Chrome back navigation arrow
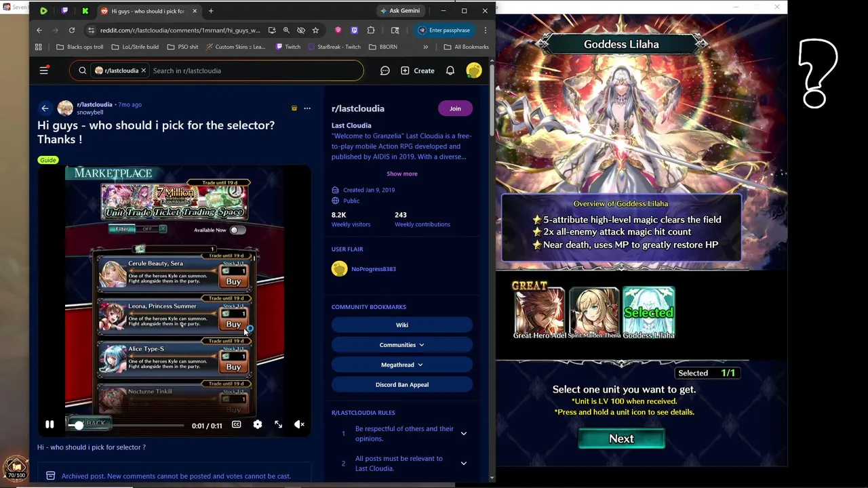Screen dimensions: 868x488 point(39,30)
